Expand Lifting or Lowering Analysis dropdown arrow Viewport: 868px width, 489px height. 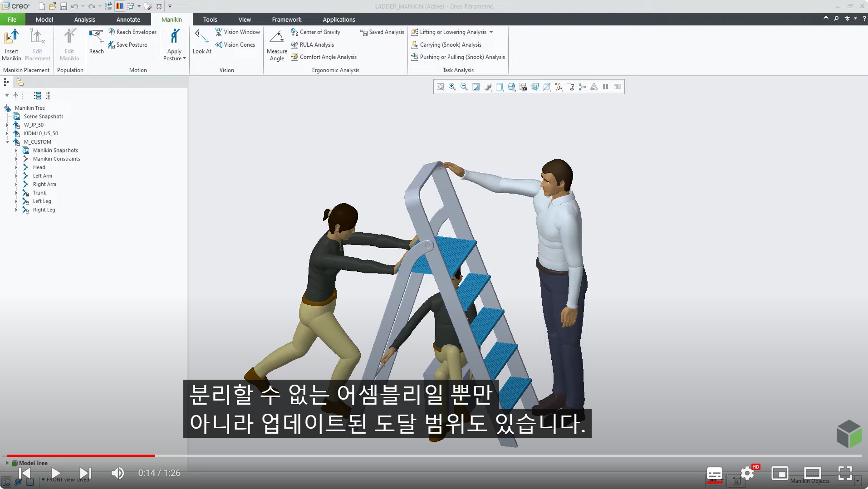(x=491, y=32)
